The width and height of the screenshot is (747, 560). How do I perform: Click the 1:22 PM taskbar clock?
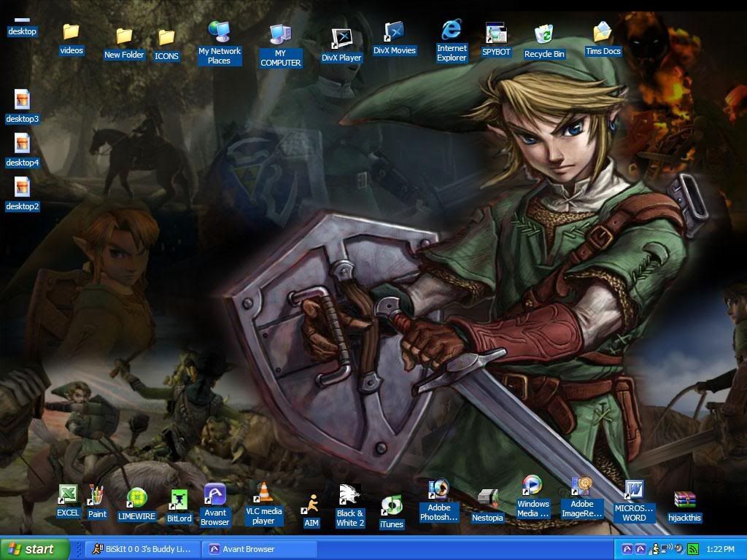tap(720, 550)
